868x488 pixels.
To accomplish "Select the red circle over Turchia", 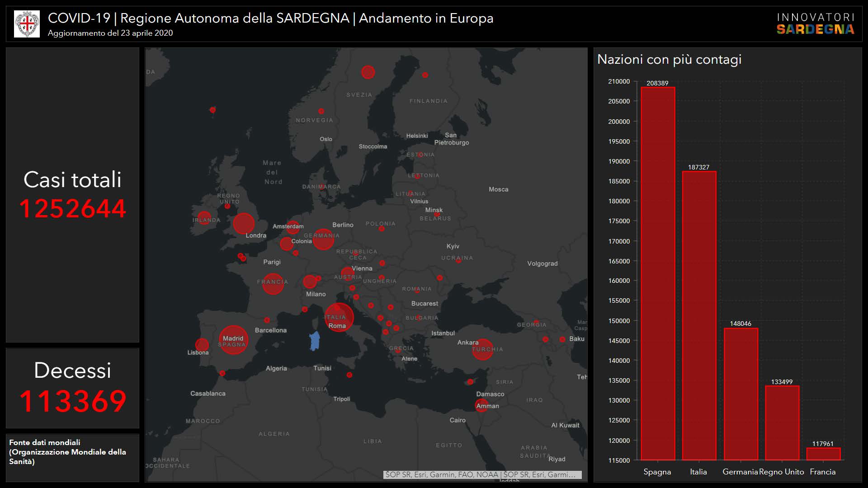I will (482, 349).
